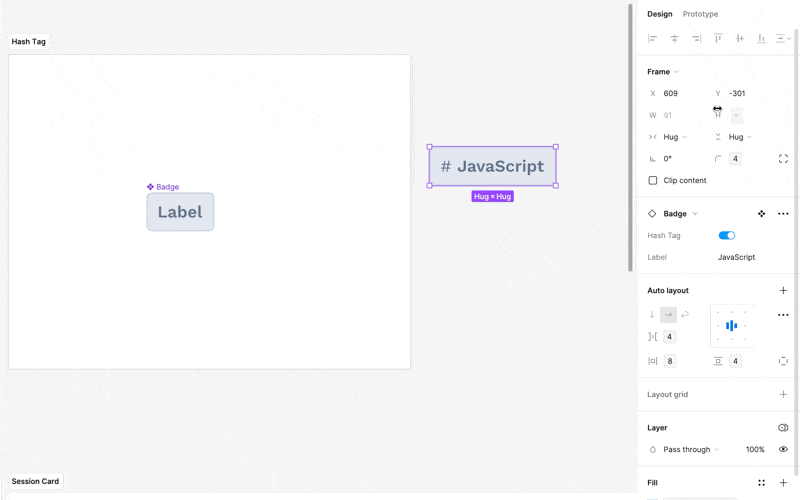The width and height of the screenshot is (800, 500).
Task: Open the Badge component dropdown
Action: click(680, 214)
